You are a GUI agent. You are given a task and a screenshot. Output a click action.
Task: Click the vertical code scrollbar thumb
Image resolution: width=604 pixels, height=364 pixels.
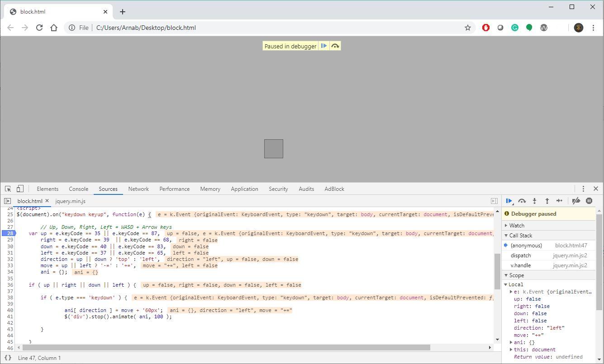coord(497,271)
